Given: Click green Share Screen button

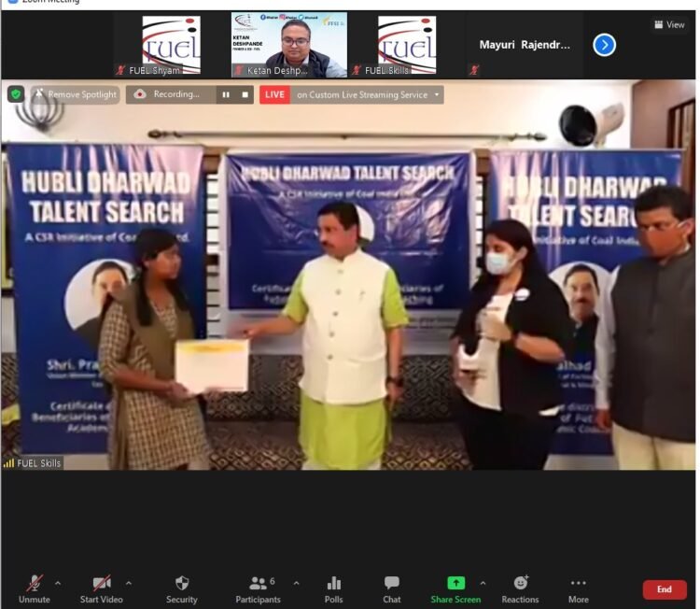Looking at the screenshot, I should [x=455, y=589].
